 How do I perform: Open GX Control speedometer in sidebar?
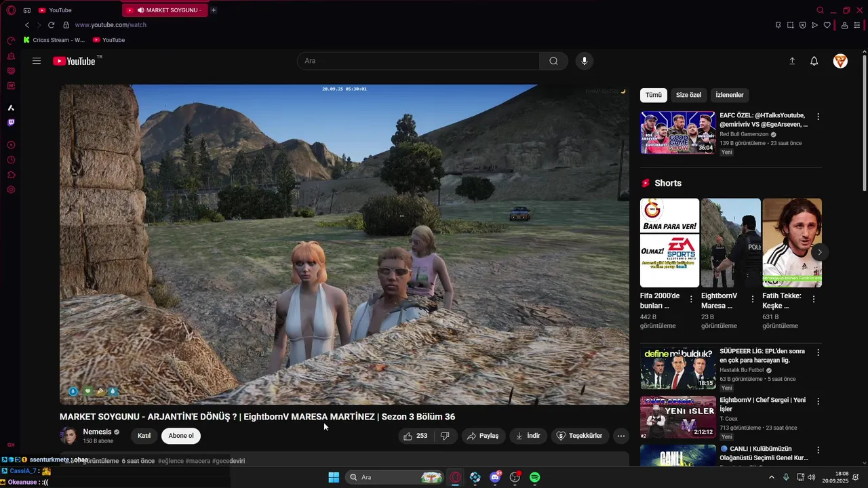(11, 41)
